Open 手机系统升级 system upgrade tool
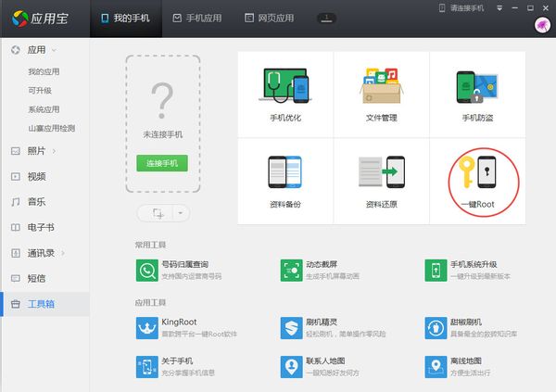 point(467,271)
